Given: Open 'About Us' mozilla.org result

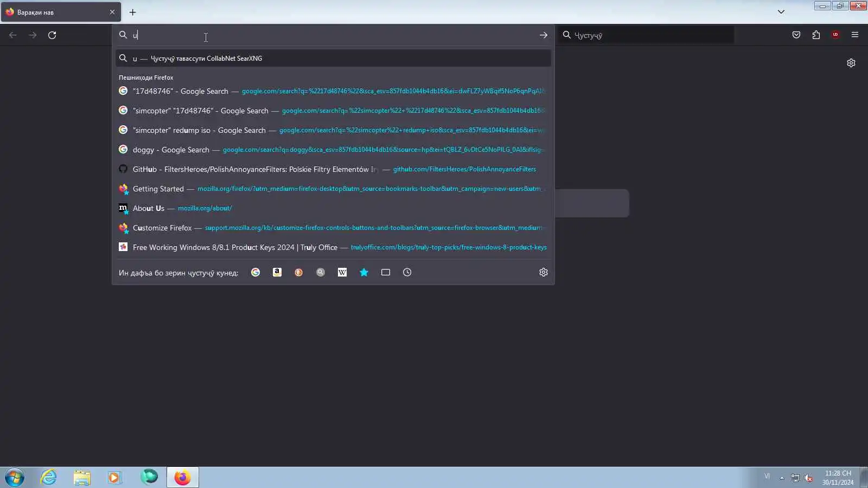Looking at the screenshot, I should coord(333,208).
